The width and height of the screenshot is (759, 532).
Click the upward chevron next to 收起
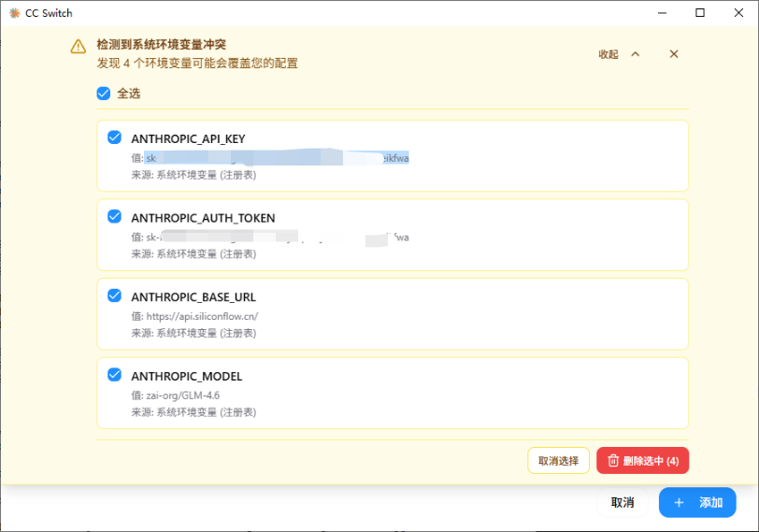[x=636, y=54]
